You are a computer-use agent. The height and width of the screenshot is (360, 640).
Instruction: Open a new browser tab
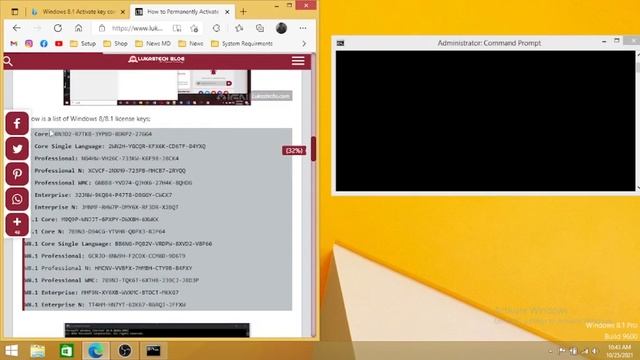pos(243,12)
